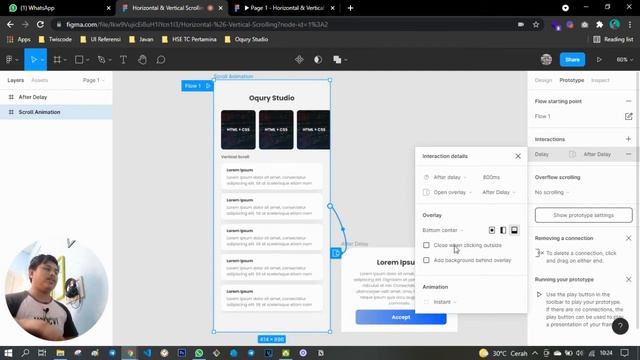Bookmark this page with star icon
Screen dimensions: 640x360
point(536,24)
